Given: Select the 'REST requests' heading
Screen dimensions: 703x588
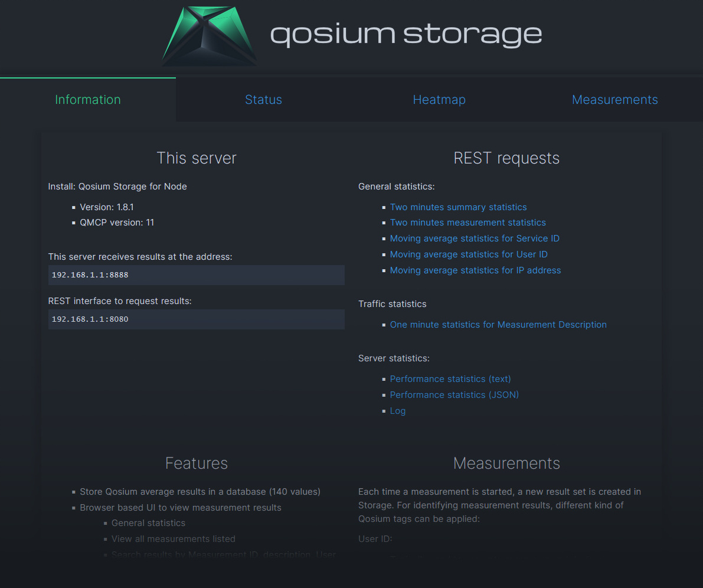Looking at the screenshot, I should tap(506, 158).
